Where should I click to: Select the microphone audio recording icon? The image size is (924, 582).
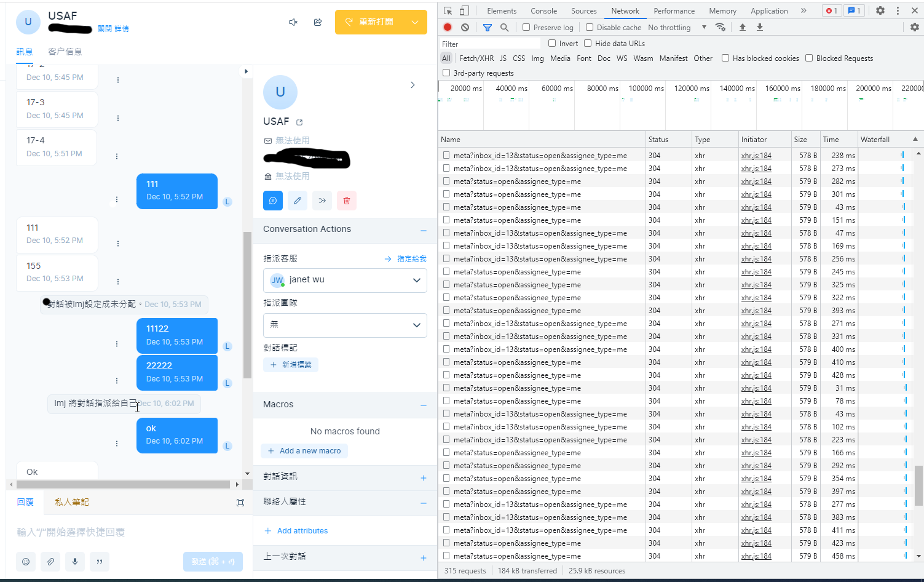click(x=74, y=562)
